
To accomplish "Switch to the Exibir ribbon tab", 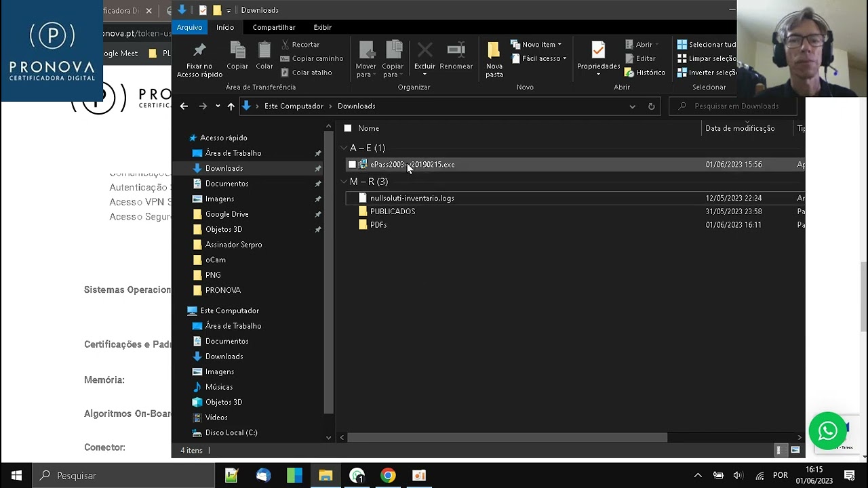I will click(x=323, y=27).
